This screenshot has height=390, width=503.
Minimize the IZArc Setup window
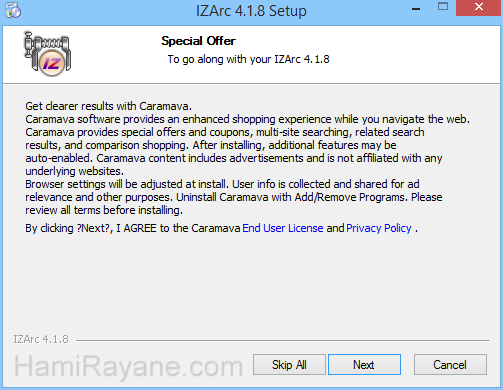[416, 9]
